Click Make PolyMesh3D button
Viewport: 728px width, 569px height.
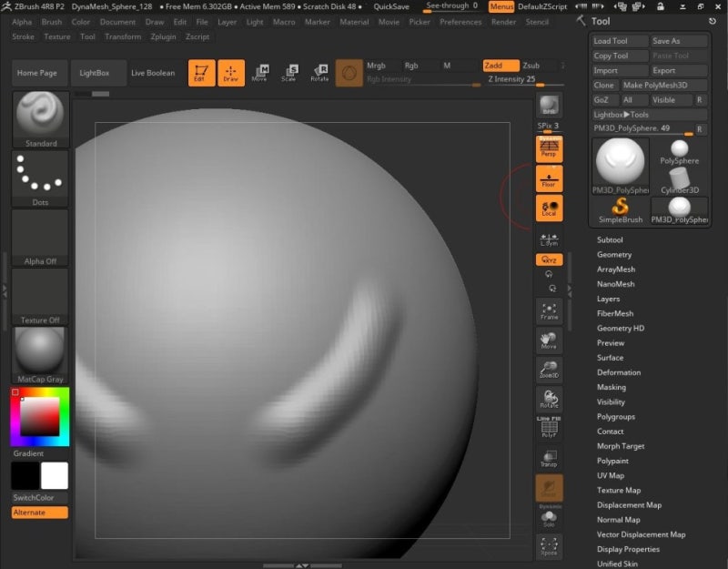664,85
